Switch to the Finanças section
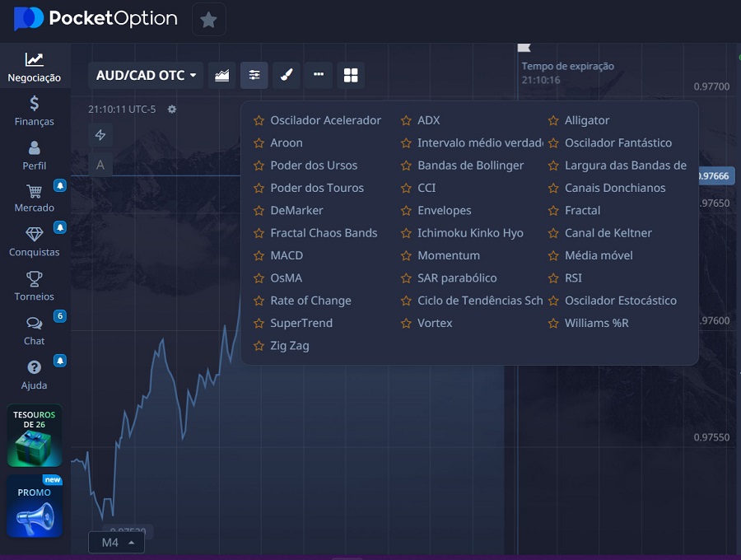The image size is (741, 560). click(x=34, y=112)
